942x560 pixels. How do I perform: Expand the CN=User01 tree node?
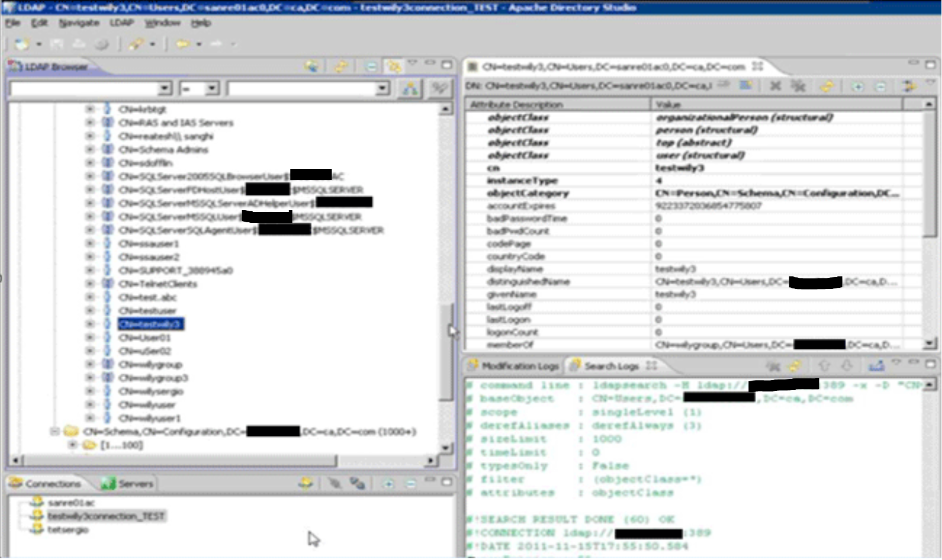(89, 337)
